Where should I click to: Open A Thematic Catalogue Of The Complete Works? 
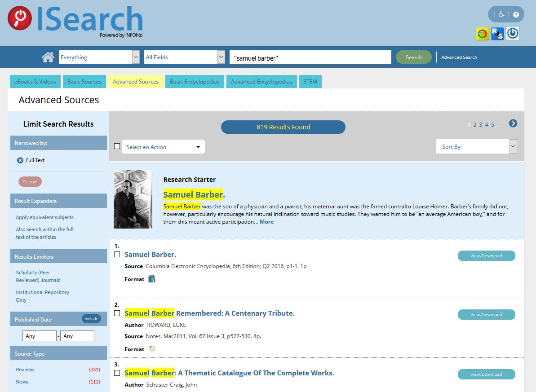pos(230,373)
